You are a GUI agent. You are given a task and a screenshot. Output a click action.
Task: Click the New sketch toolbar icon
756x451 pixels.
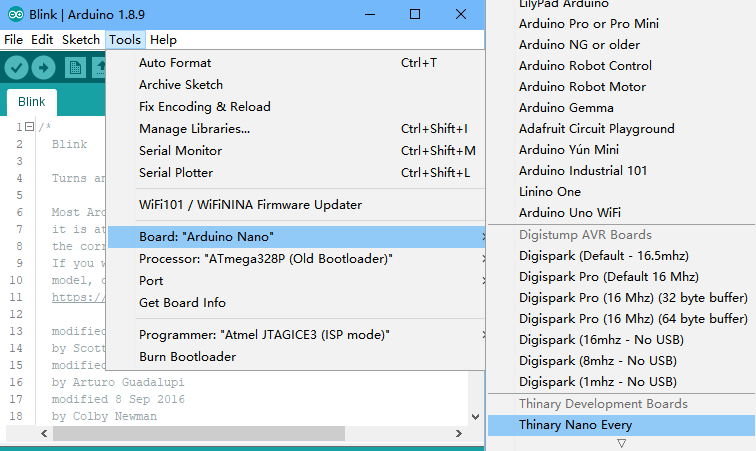coord(75,68)
